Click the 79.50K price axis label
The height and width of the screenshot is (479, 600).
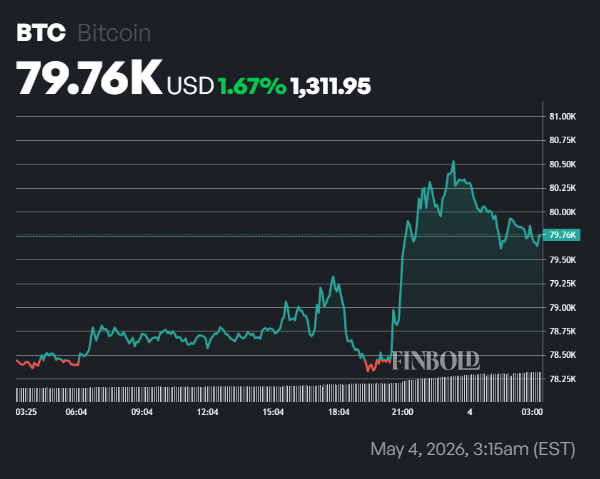click(562, 260)
